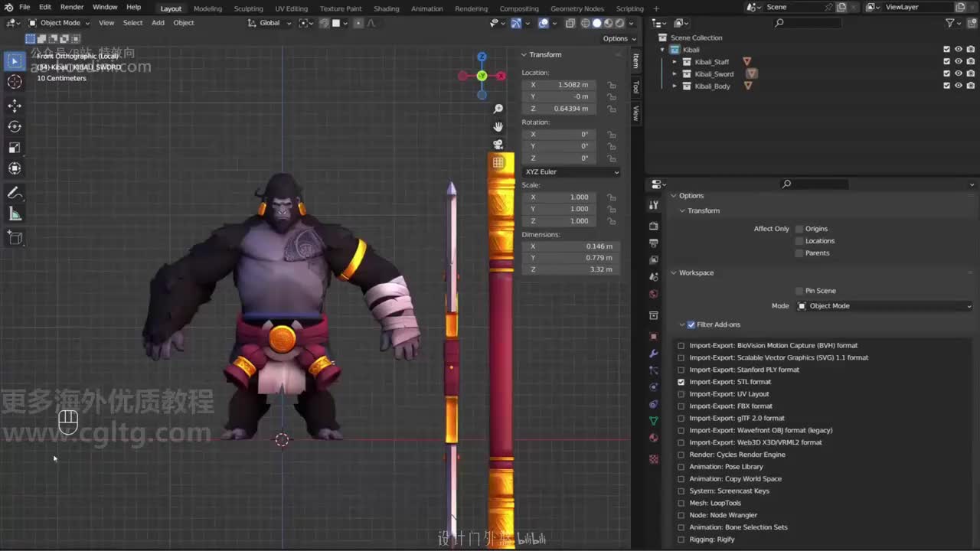Open the Object Mode dropdown in viewport header
The height and width of the screenshot is (551, 980).
[59, 23]
